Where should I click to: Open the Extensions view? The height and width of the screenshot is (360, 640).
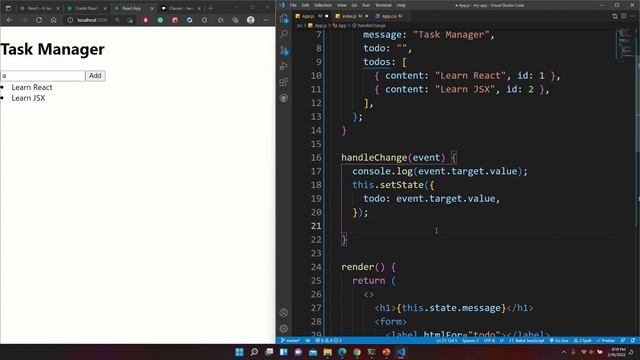tap(284, 82)
